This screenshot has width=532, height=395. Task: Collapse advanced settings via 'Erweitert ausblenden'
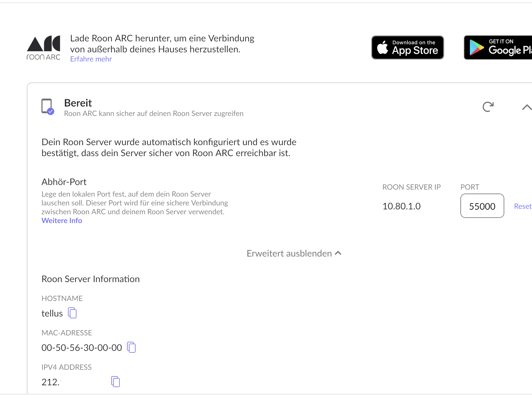click(x=294, y=253)
